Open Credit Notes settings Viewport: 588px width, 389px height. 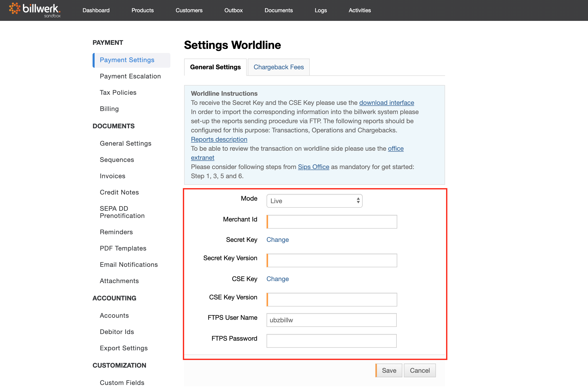click(119, 192)
